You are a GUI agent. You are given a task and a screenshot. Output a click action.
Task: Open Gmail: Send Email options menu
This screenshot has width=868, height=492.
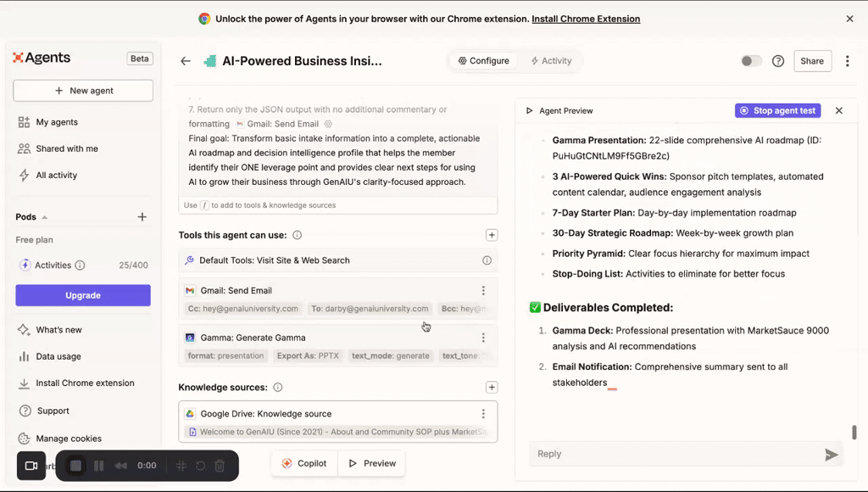coord(483,290)
